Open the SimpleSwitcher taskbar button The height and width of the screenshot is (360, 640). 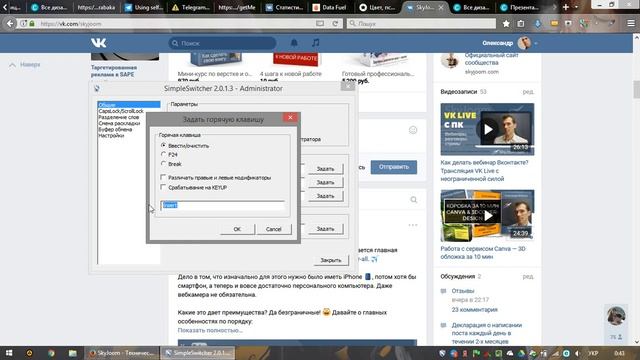point(198,353)
